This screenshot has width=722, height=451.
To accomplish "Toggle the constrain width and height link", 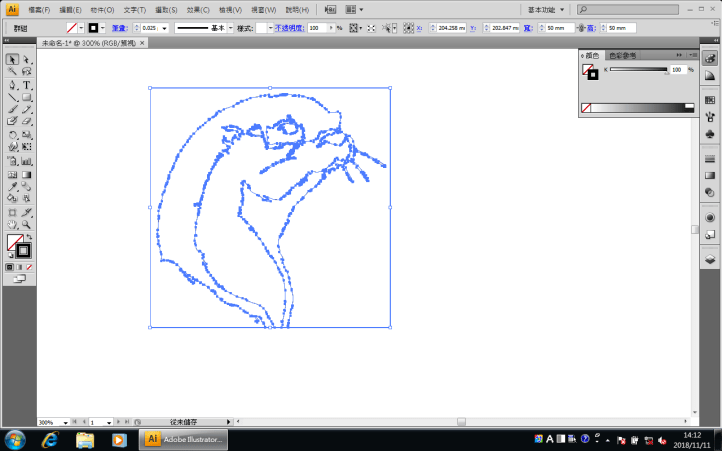I will pos(582,28).
